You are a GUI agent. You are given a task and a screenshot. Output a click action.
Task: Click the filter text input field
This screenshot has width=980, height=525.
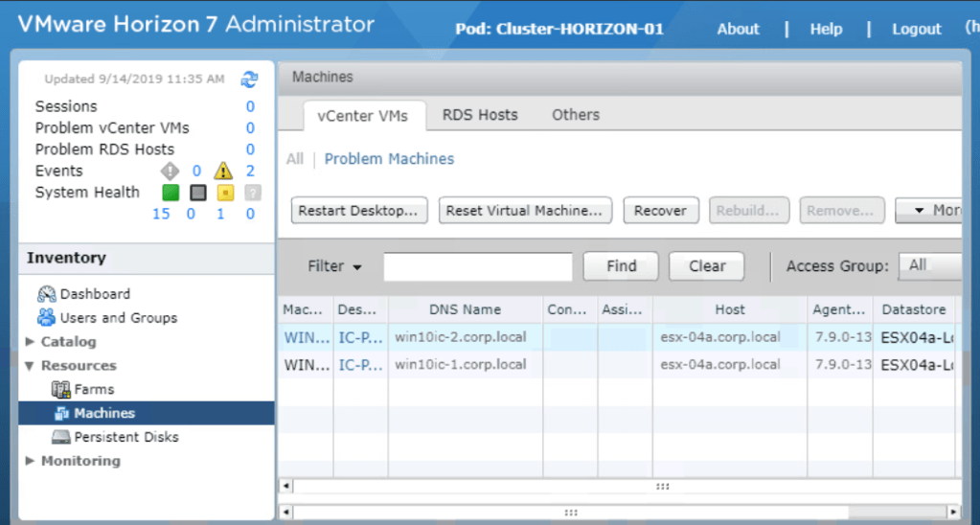478,267
